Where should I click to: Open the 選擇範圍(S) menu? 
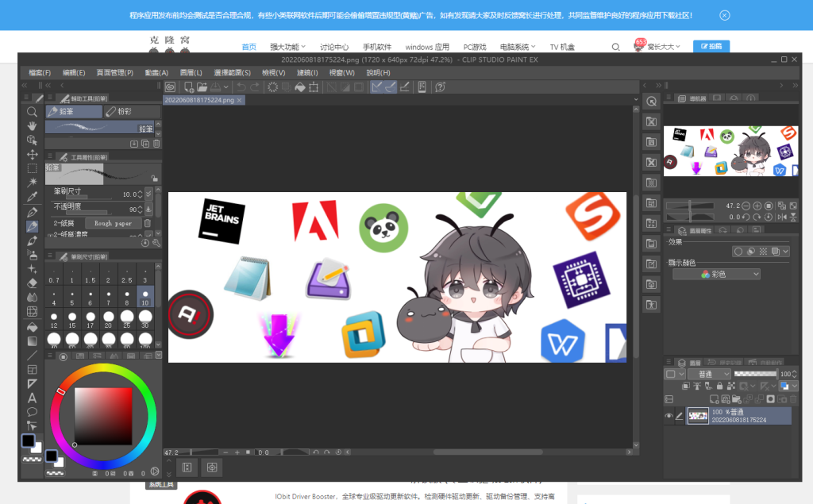(x=232, y=72)
